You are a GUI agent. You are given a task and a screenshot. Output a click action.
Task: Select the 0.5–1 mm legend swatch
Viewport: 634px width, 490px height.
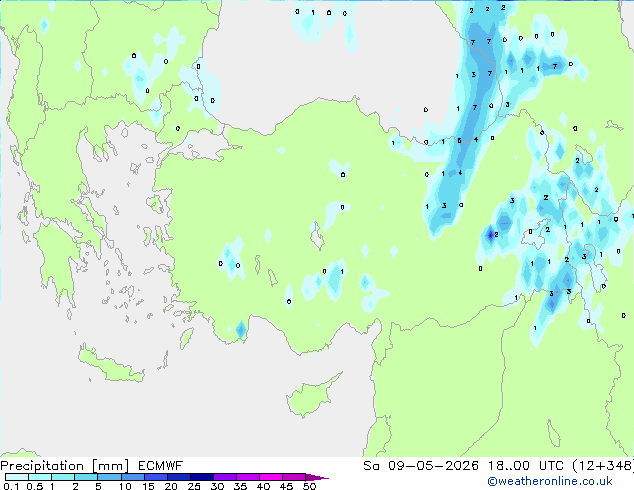click(40, 477)
